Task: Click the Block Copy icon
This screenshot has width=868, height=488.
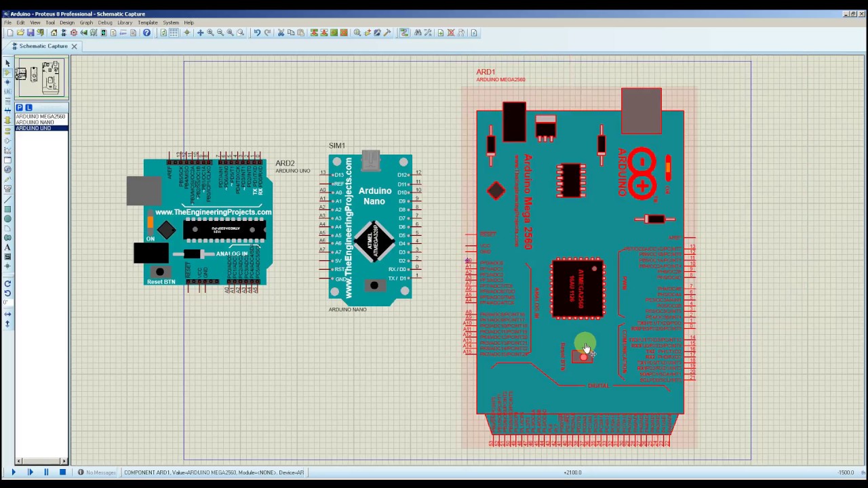Action: [x=314, y=33]
